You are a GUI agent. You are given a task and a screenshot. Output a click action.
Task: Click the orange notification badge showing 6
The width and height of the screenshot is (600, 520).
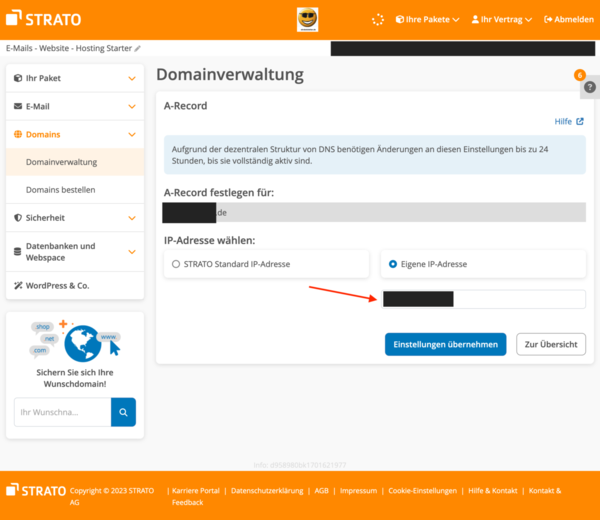tap(579, 75)
